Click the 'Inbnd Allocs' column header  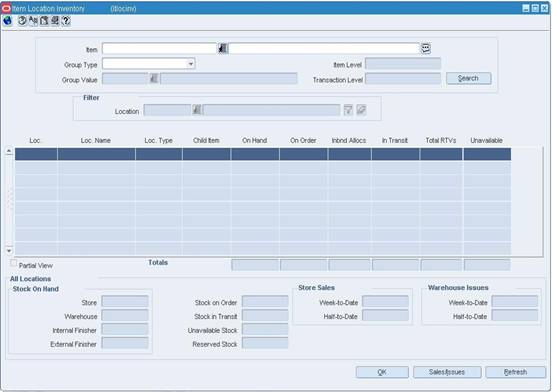click(349, 141)
